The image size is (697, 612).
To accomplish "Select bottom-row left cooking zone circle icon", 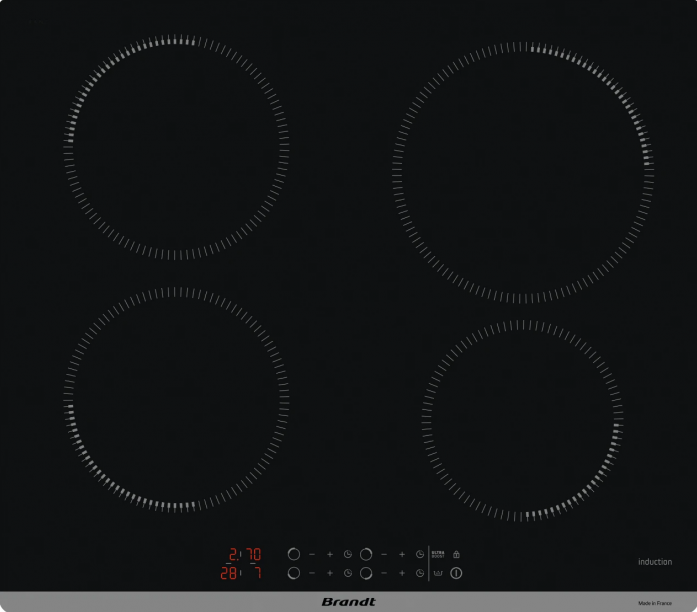I will pos(293,573).
